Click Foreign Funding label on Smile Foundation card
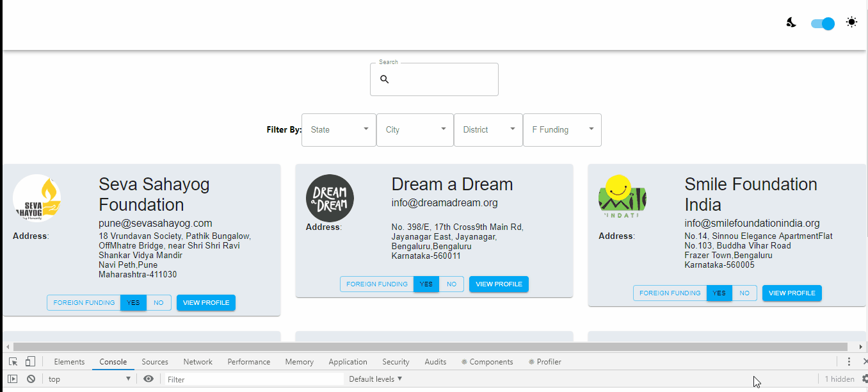The width and height of the screenshot is (868, 392). click(x=670, y=293)
